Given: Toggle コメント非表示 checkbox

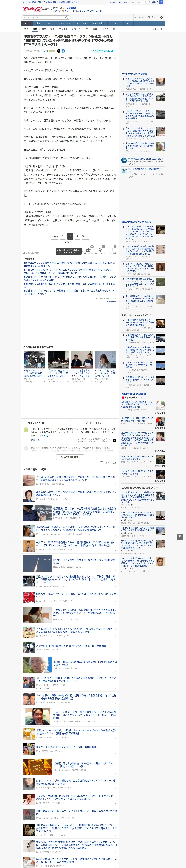Looking at the screenshot, I should pos(102,463).
